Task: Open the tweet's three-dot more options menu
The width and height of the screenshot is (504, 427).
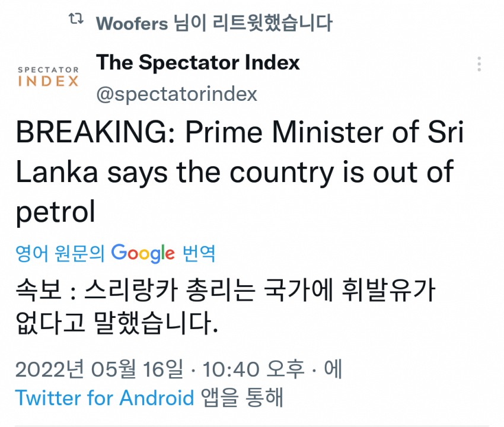Action: pyautogui.click(x=479, y=64)
